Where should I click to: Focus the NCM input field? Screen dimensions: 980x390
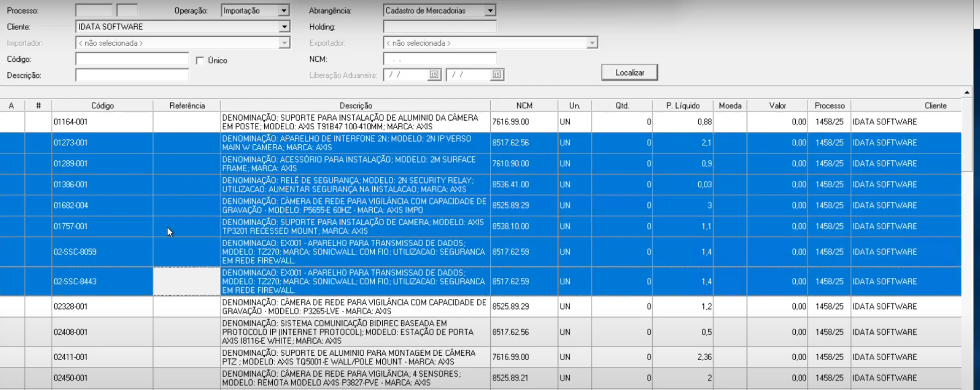tap(439, 59)
